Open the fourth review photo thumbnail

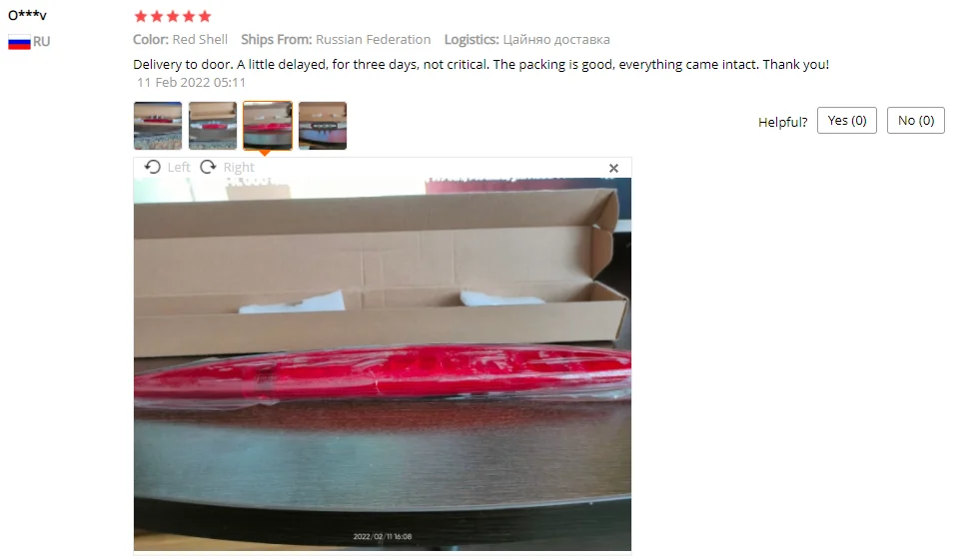pos(323,126)
